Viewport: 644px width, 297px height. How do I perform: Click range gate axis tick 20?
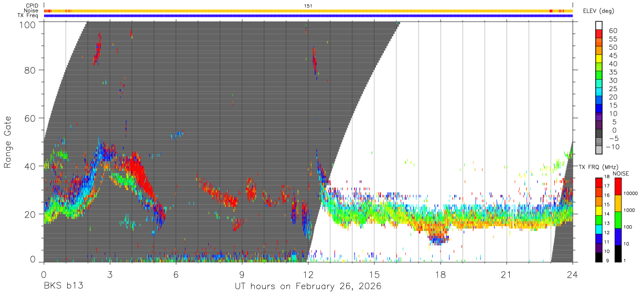(31, 214)
